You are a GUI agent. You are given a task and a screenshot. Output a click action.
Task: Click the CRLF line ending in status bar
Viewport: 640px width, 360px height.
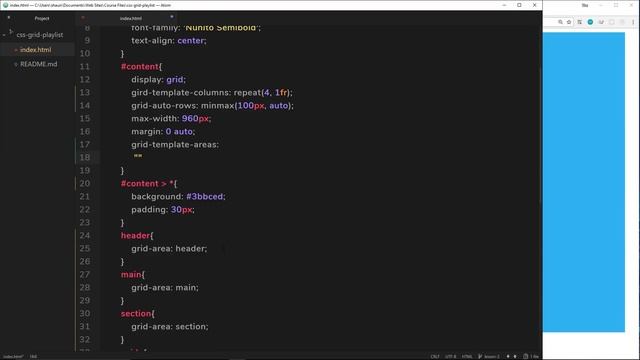[x=435, y=356]
